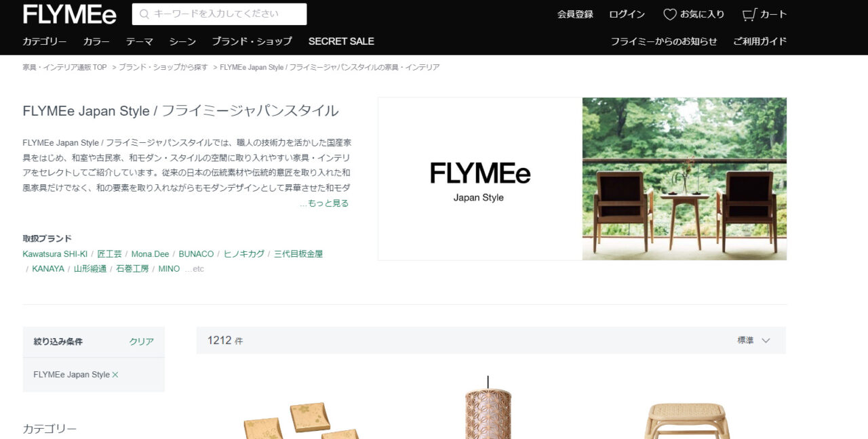Open the 三代目板金屋 brand link
This screenshot has height=439, width=868.
298,254
